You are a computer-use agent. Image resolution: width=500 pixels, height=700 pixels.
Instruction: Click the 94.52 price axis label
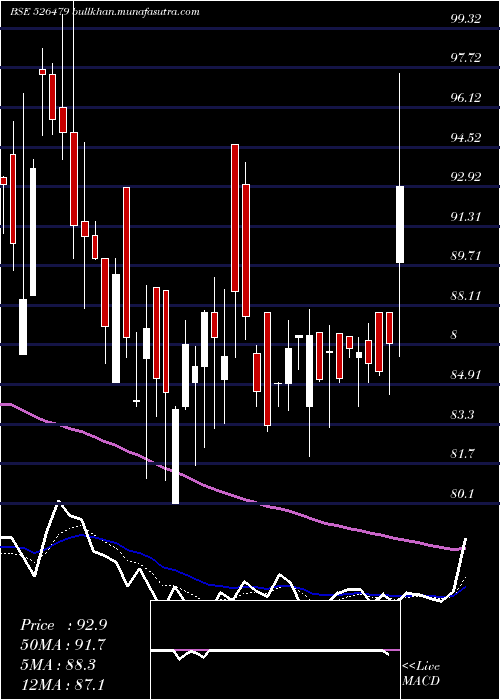[466, 138]
